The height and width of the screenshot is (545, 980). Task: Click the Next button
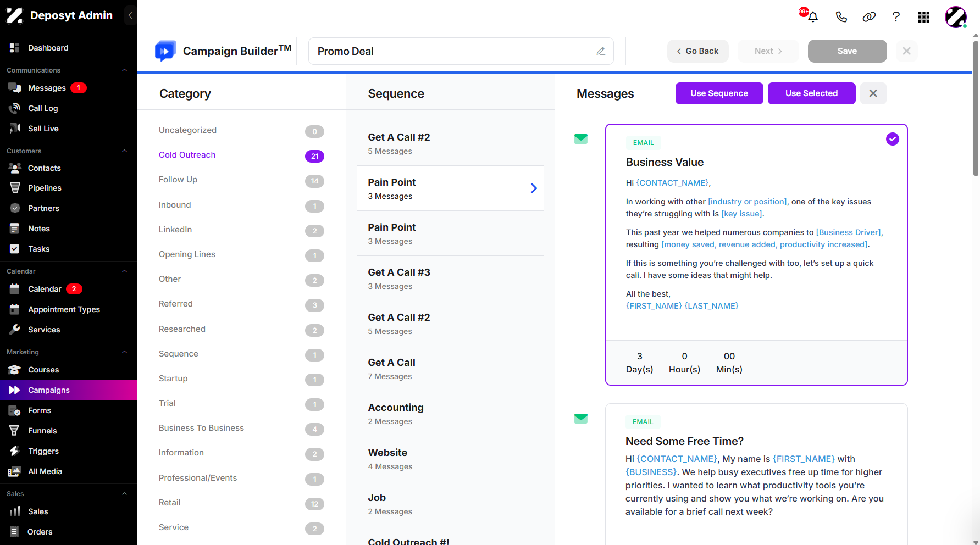tap(768, 51)
